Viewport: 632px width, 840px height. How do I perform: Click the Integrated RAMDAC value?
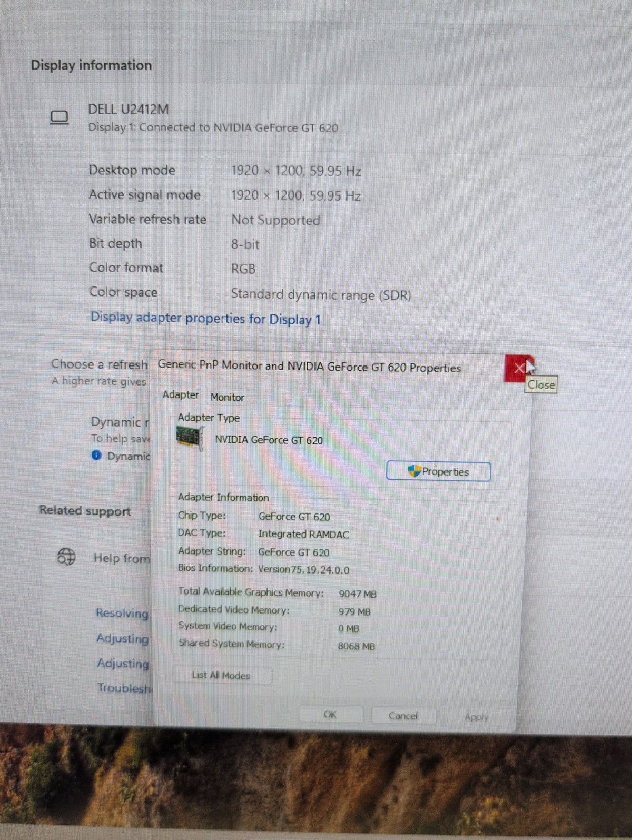pyautogui.click(x=303, y=534)
